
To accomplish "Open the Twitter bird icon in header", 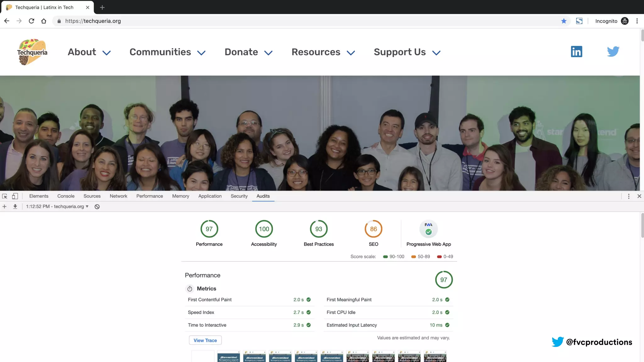I will (613, 52).
